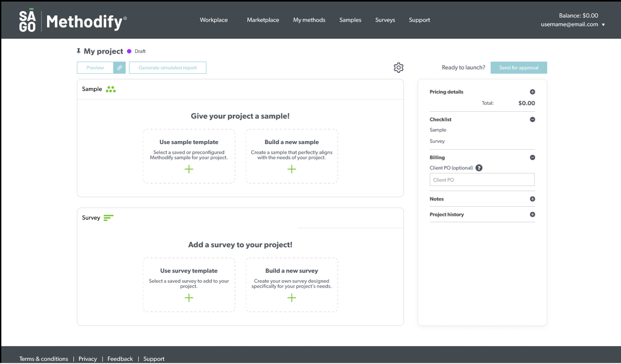
Task: Open the username account dropdown
Action: click(x=573, y=24)
